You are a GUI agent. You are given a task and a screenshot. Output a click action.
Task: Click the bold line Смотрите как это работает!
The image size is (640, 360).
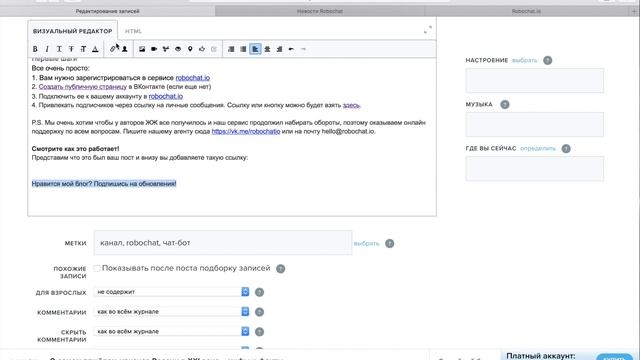point(76,149)
